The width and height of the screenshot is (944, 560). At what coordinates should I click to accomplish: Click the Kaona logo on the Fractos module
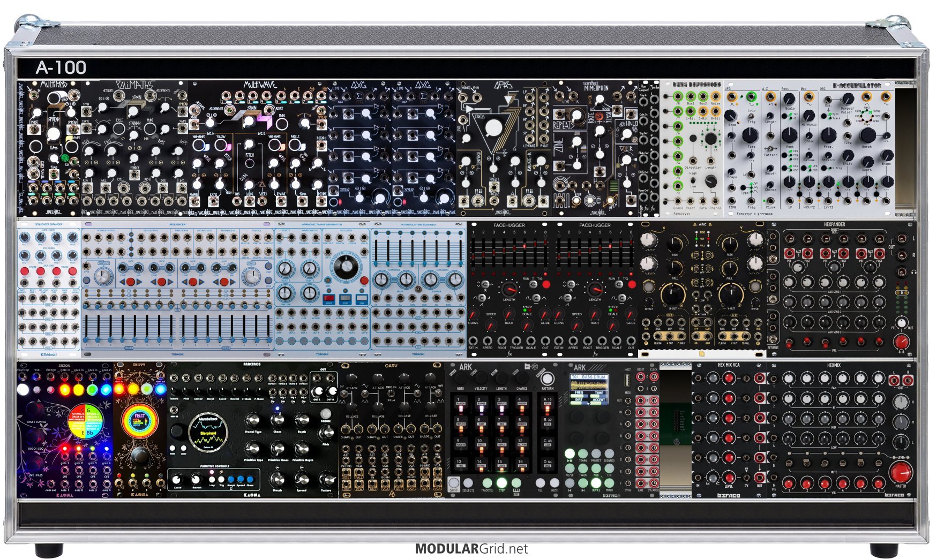click(x=252, y=495)
